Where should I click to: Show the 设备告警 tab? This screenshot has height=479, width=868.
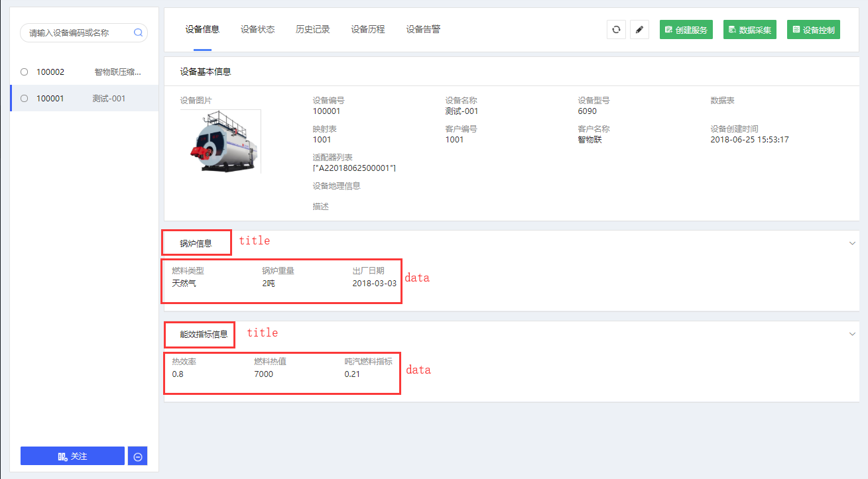pos(423,29)
